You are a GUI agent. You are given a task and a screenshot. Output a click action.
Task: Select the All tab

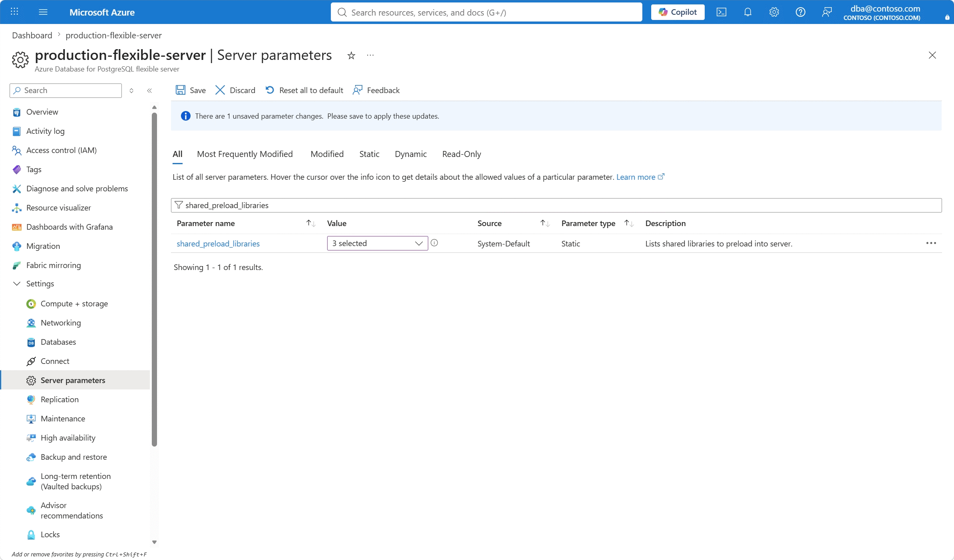pos(177,154)
